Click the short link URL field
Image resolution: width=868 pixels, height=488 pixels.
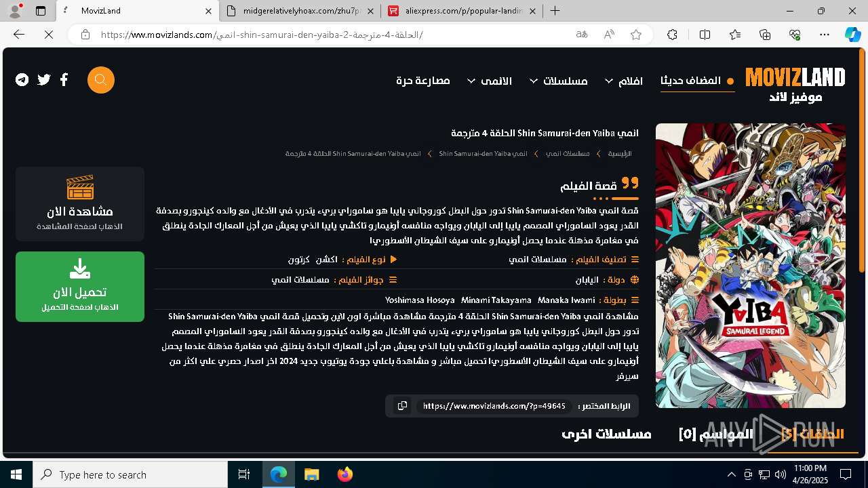point(494,406)
